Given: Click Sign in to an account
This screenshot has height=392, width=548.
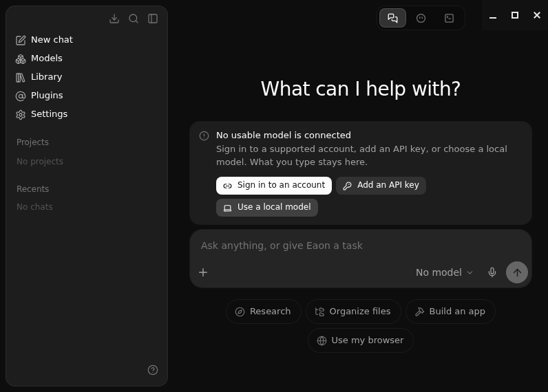Looking at the screenshot, I should (x=273, y=186).
